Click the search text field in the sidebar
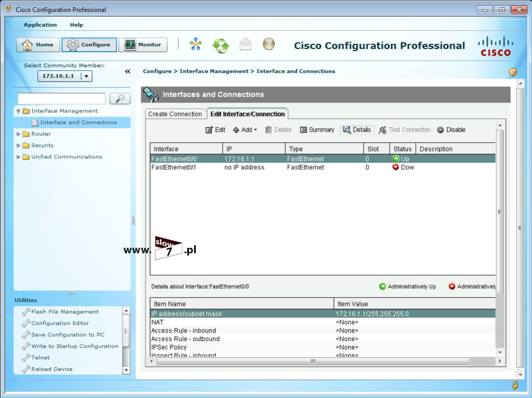The height and width of the screenshot is (398, 532). tap(62, 98)
